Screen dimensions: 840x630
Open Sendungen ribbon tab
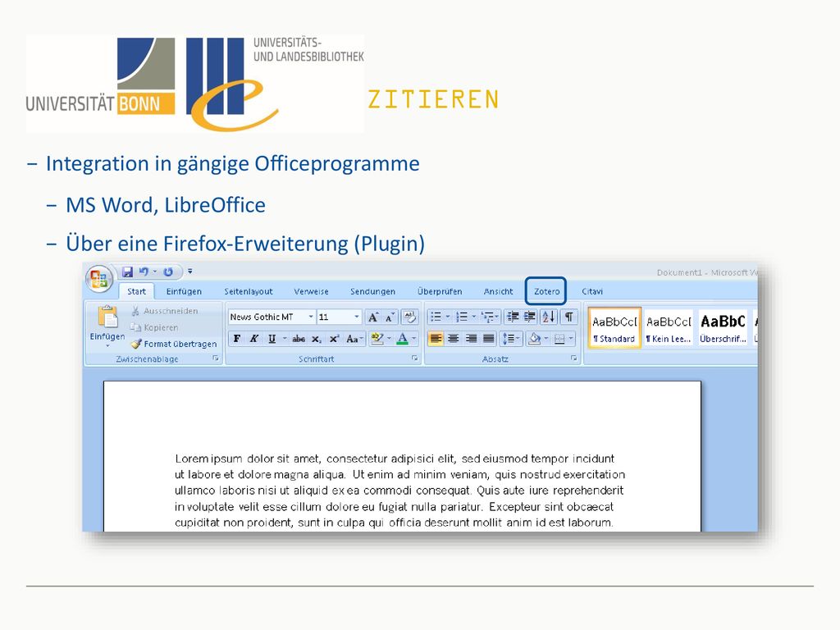point(373,291)
